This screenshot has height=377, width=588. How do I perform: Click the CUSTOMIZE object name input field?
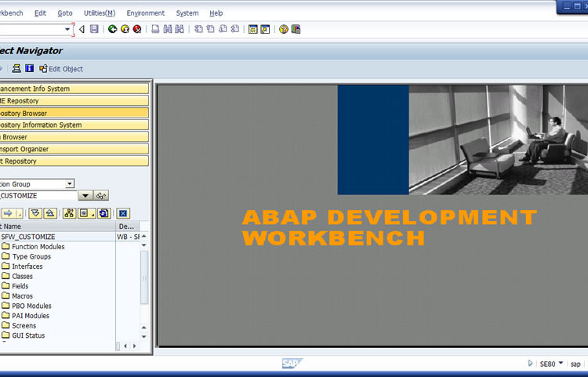38,196
